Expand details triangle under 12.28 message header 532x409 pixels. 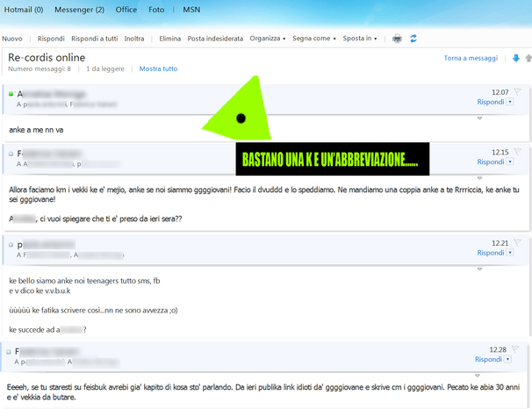coord(477,376)
